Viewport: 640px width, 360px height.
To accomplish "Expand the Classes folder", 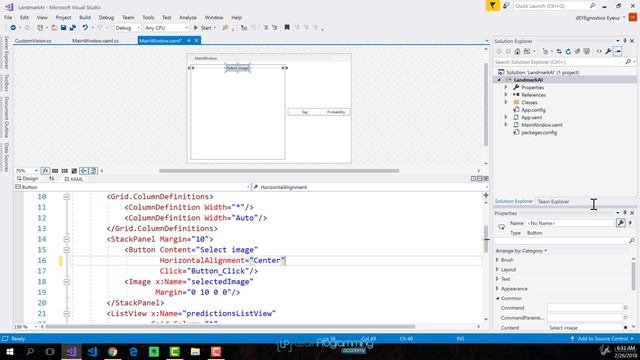I will coord(506,102).
